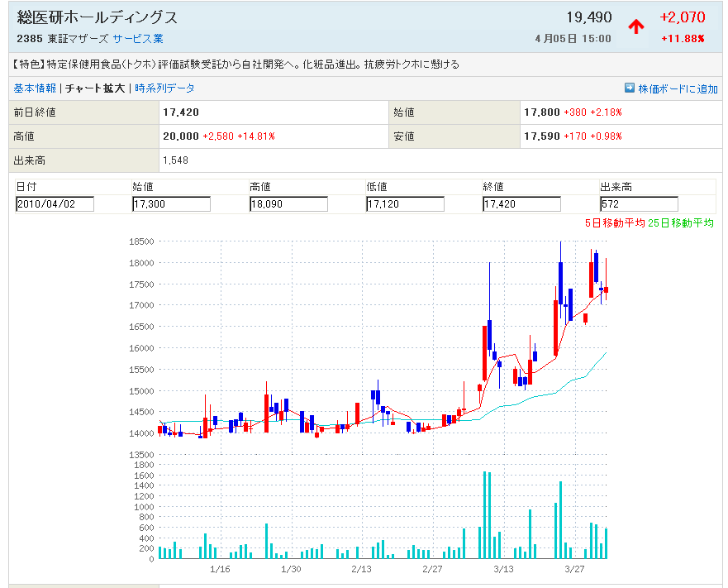The width and height of the screenshot is (728, 588).
Task: Click the 1/16 date label on axis
Action: point(220,570)
